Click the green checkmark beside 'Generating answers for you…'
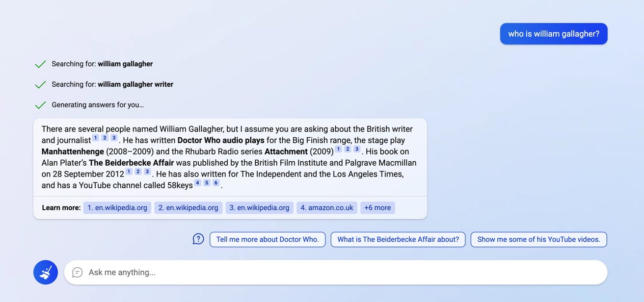This screenshot has height=302, width=644. click(x=40, y=105)
